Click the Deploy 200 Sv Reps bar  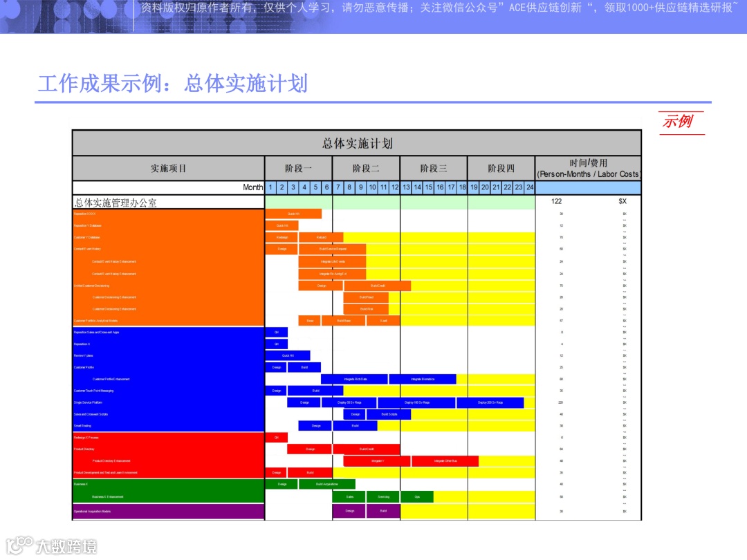[x=490, y=402]
